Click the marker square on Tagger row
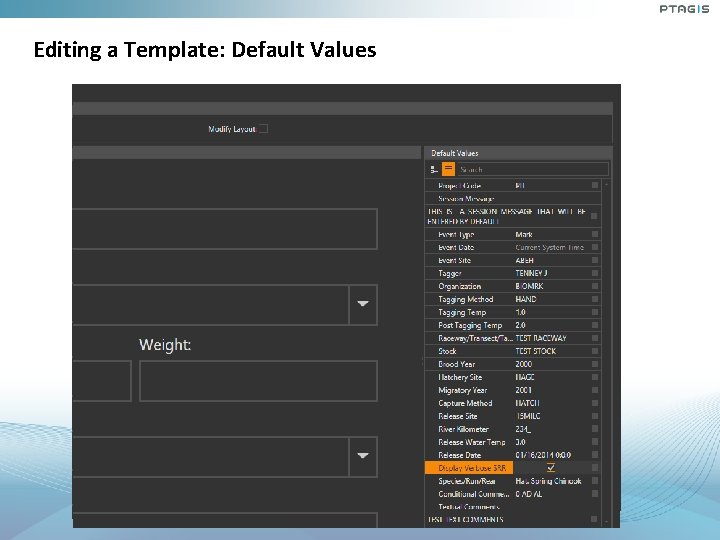The image size is (720, 540). coord(595,273)
